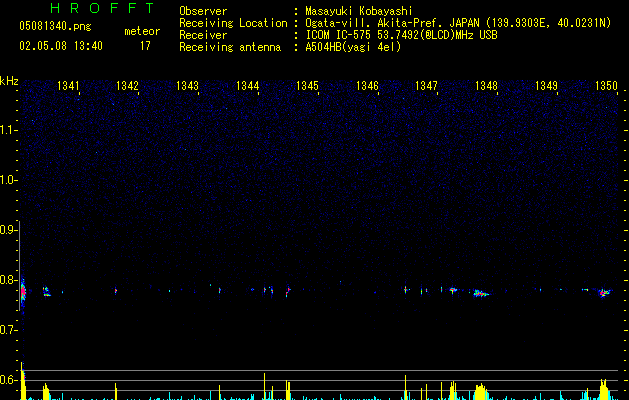Image resolution: width=629 pixels, height=400 pixels.
Task: Click the 1348 time marker
Action: (486, 86)
